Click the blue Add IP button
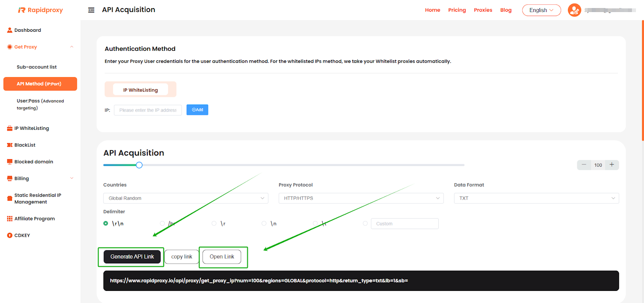Viewport: 644px width, 303px height. [x=197, y=110]
